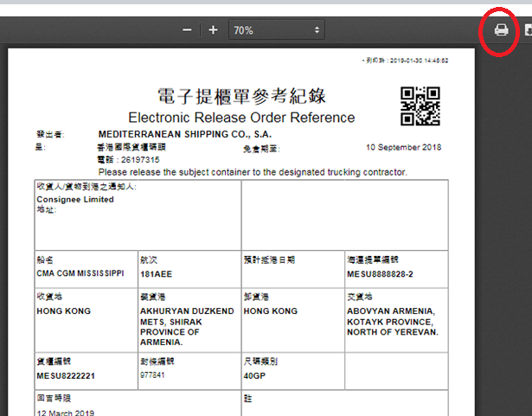532x416 pixels.
Task: Click the Abovyan Armenia delivery place cell
Action: 393,322
